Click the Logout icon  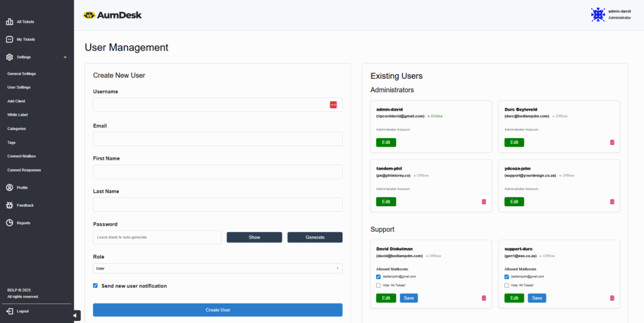pyautogui.click(x=9, y=311)
